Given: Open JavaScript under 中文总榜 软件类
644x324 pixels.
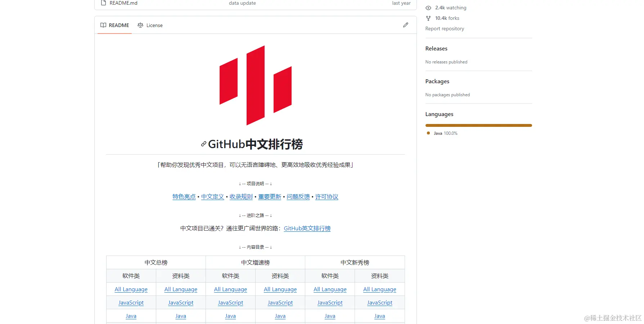Looking at the screenshot, I should (x=131, y=303).
